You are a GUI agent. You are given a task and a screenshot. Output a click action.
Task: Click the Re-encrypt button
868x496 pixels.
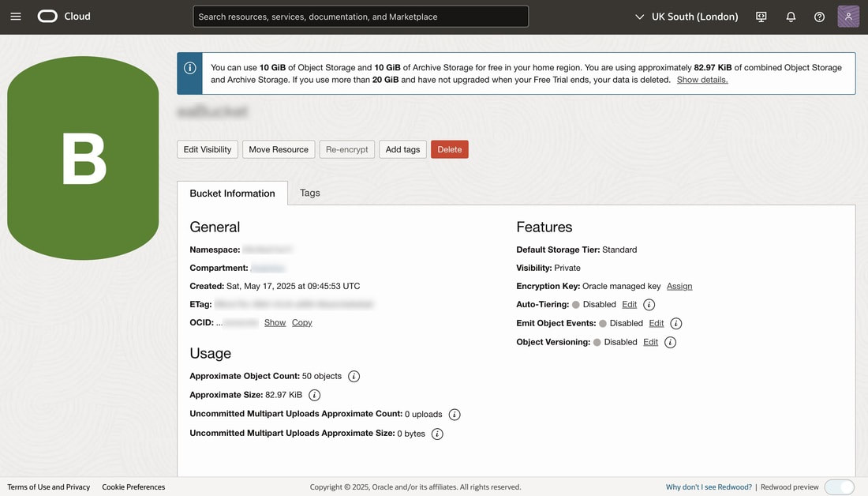pyautogui.click(x=347, y=149)
